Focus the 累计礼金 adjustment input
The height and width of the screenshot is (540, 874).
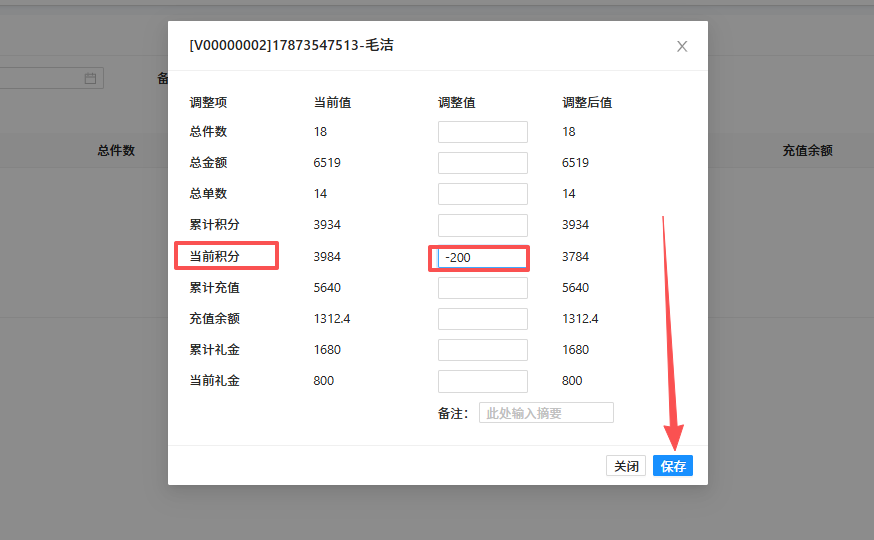[x=483, y=350]
